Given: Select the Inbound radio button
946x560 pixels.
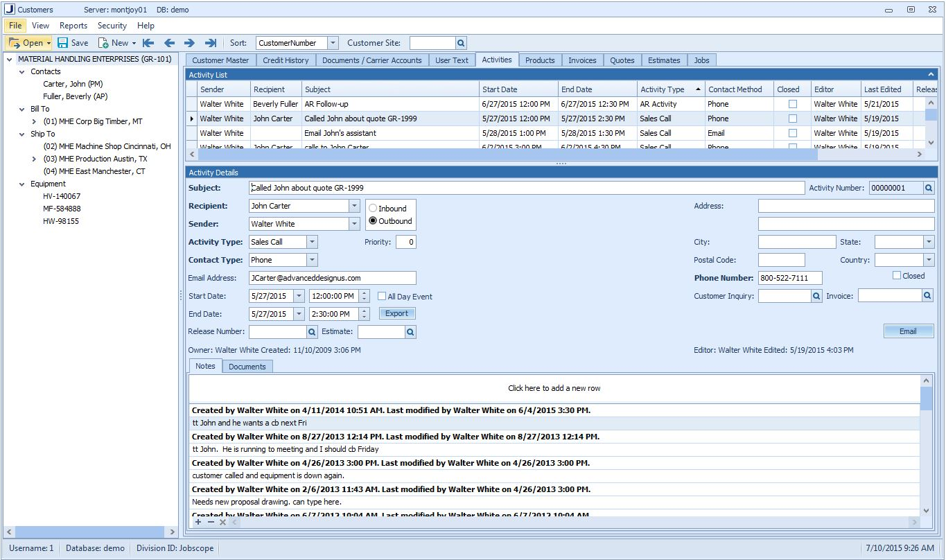Looking at the screenshot, I should pos(373,209).
